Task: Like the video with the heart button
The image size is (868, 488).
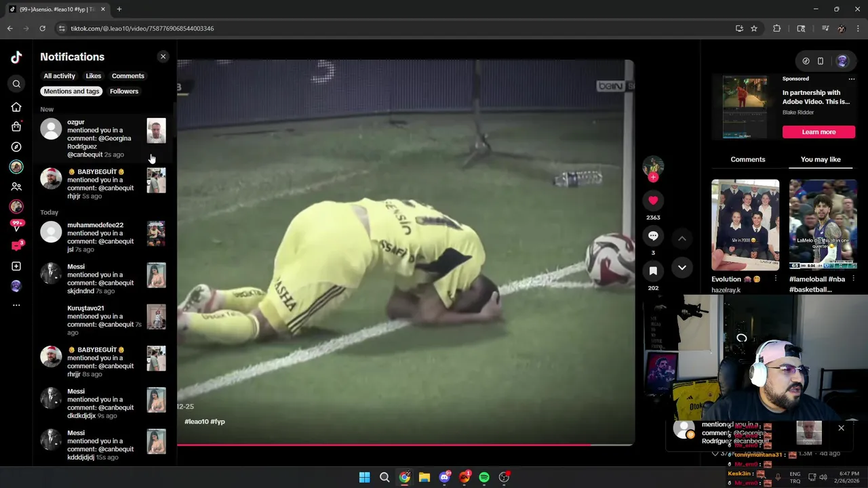Action: pyautogui.click(x=653, y=201)
